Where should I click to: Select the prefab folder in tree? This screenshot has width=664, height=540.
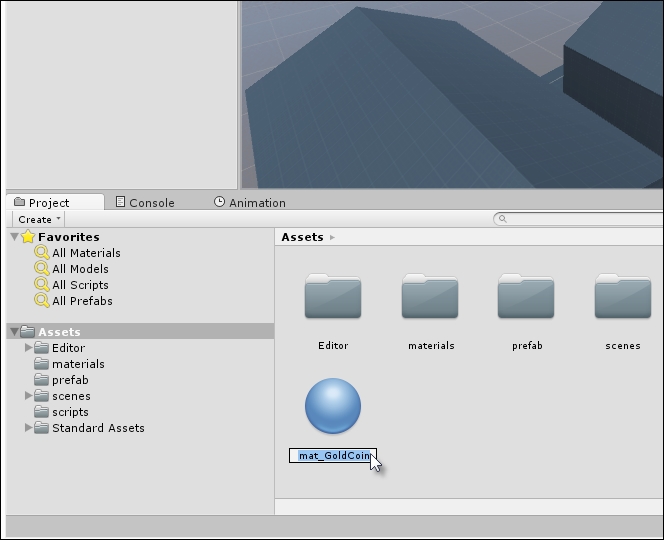coord(70,380)
